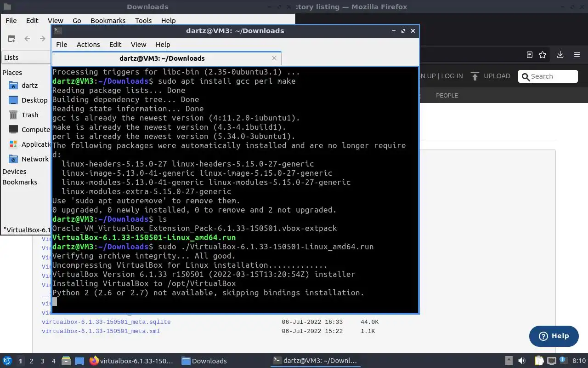Open the file manager Bookmarks menu
Screen dimensions: 588x368
coord(108,21)
